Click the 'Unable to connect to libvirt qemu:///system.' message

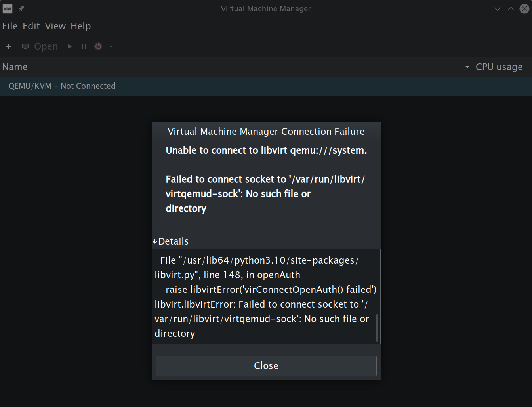pyautogui.click(x=266, y=151)
